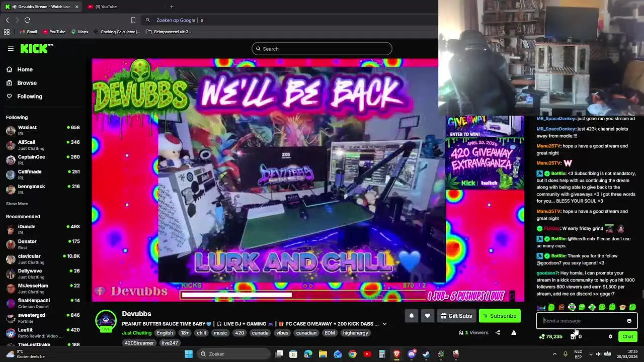Click the highenergy tag
This screenshot has height=362, width=644.
point(355,333)
